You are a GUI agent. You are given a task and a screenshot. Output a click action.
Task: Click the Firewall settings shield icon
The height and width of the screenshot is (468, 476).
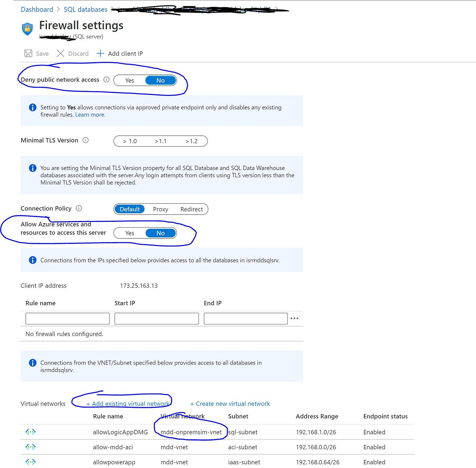[27, 29]
